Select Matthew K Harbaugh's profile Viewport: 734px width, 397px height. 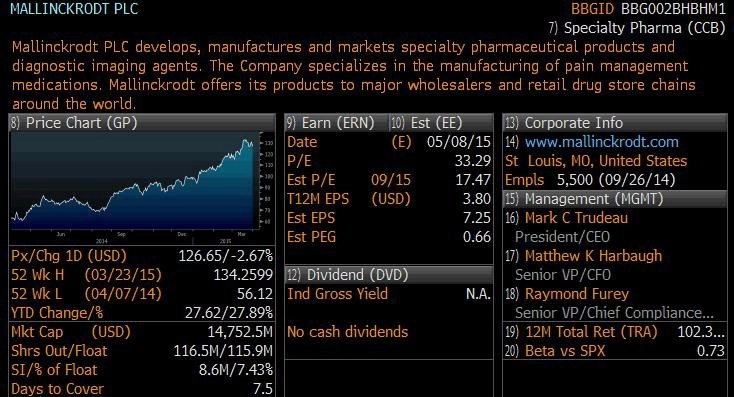point(594,256)
